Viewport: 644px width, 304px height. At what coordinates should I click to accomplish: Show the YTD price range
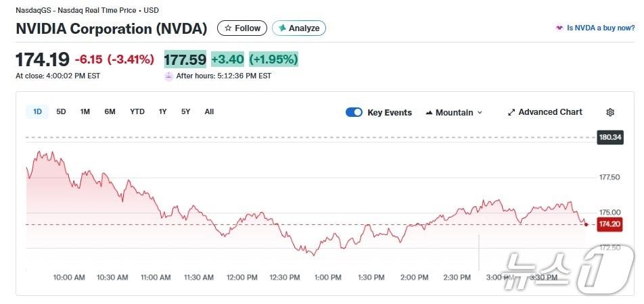point(137,111)
